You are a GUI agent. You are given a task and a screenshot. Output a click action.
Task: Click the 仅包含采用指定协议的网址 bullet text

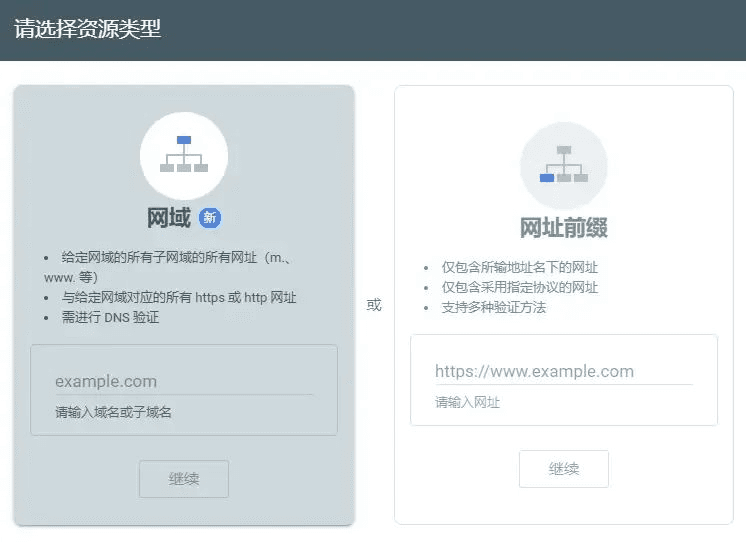coord(520,287)
